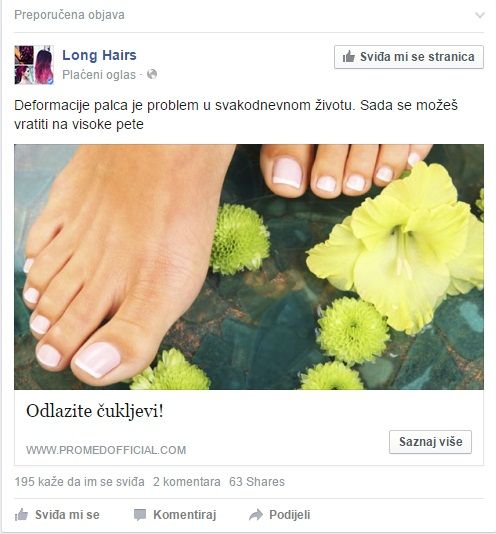This screenshot has width=496, height=534.
Task: Click the globe public audience icon
Action: click(152, 74)
